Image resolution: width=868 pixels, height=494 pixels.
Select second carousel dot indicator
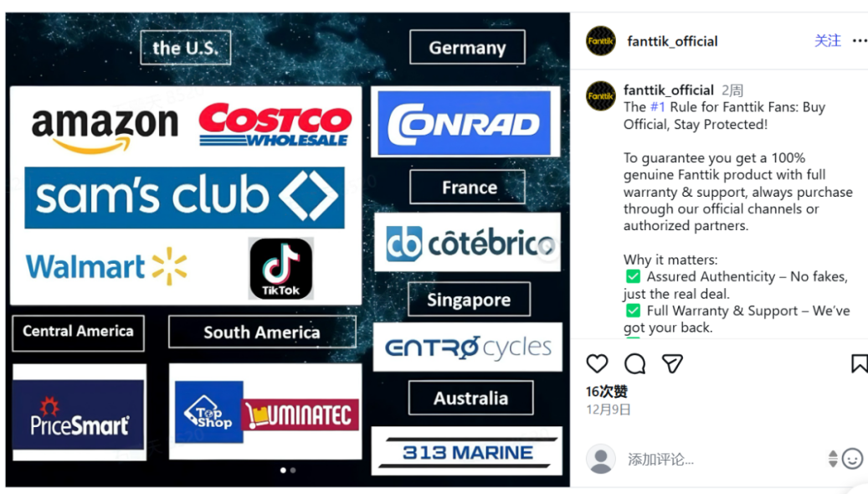(x=293, y=471)
